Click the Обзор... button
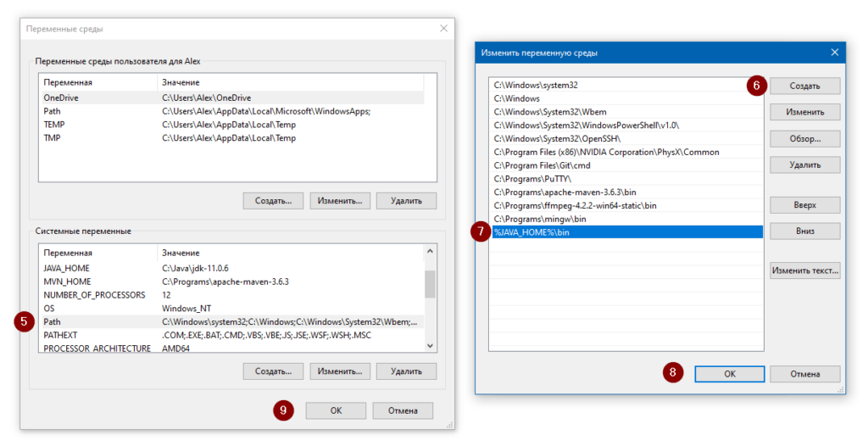Image resolution: width=868 pixels, height=446 pixels. 804,138
